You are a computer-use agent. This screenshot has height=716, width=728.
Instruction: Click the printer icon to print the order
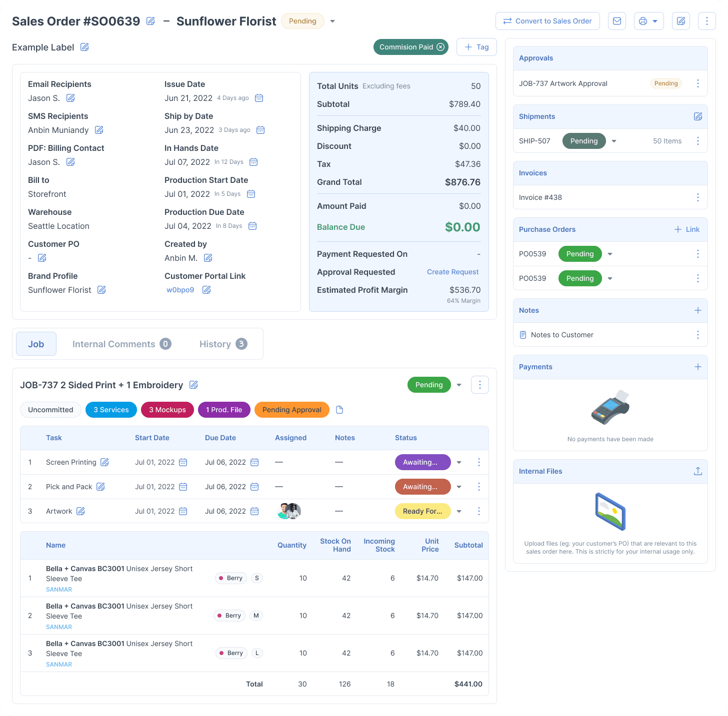pyautogui.click(x=644, y=21)
